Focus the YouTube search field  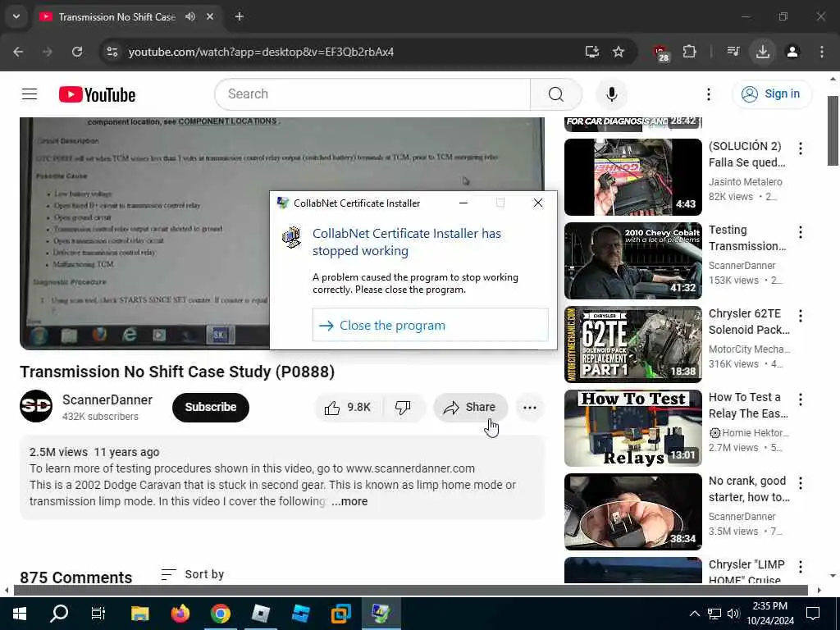point(373,94)
